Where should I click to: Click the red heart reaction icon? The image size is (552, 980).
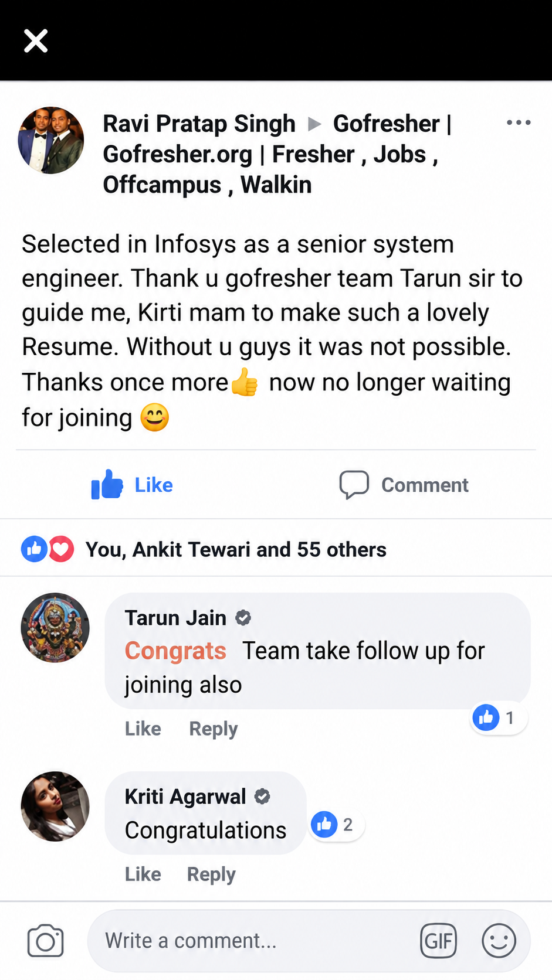[x=61, y=549]
